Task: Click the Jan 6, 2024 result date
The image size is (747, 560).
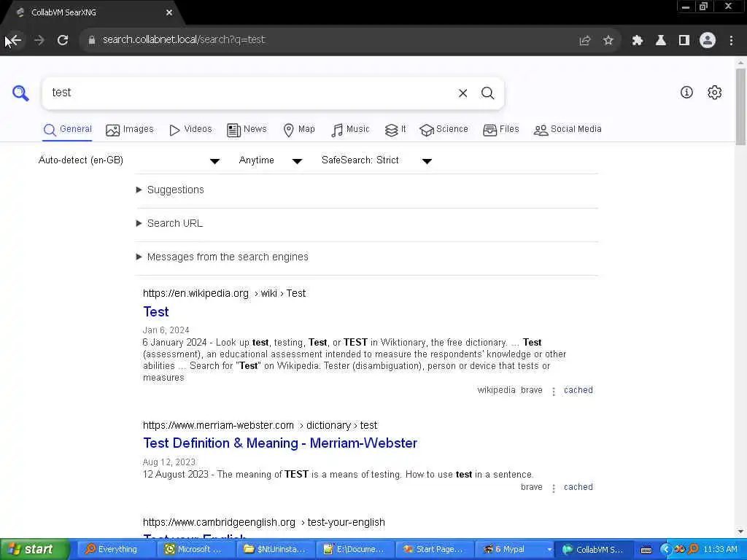Action: (x=166, y=330)
